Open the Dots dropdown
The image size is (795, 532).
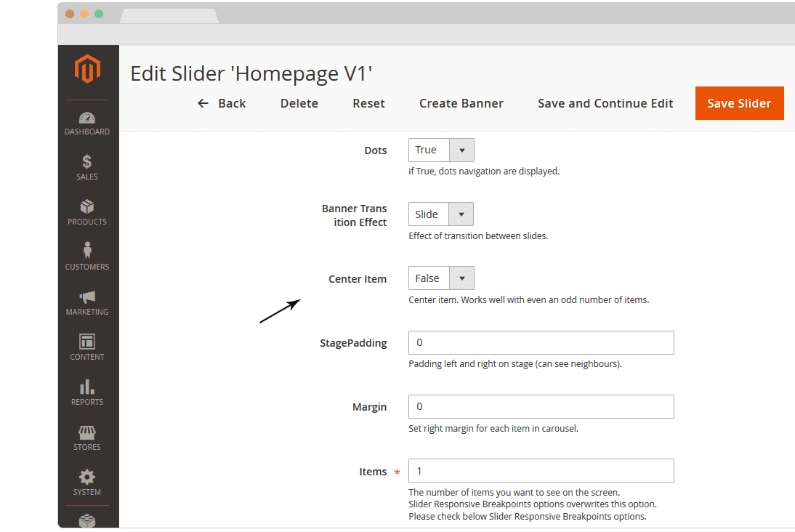[441, 150]
